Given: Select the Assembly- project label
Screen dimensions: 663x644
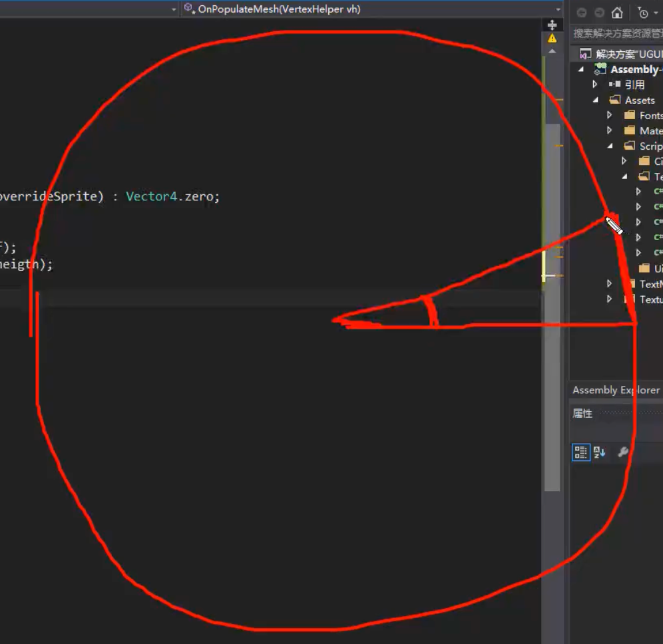Looking at the screenshot, I should tap(636, 69).
